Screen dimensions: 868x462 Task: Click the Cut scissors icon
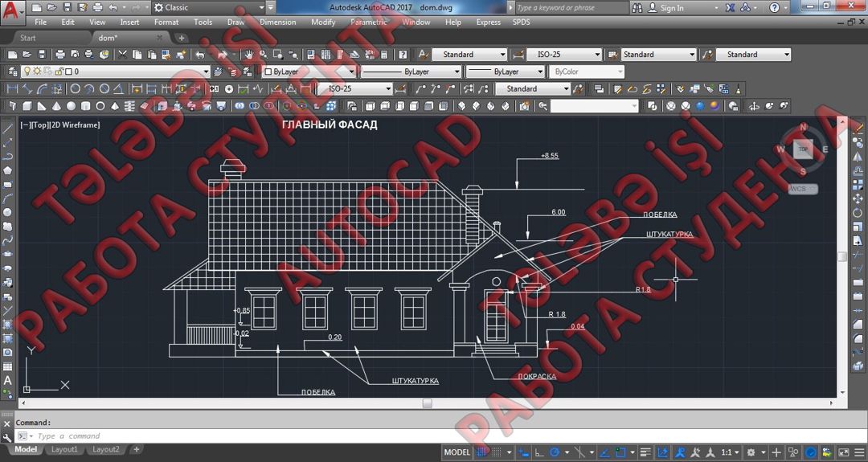[123, 54]
